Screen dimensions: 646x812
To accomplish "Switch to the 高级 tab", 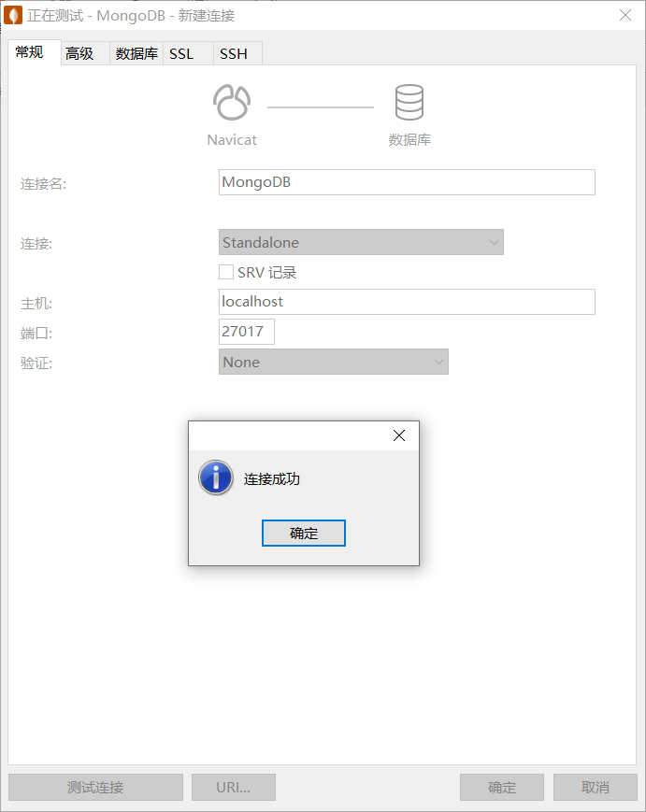I will pos(85,53).
